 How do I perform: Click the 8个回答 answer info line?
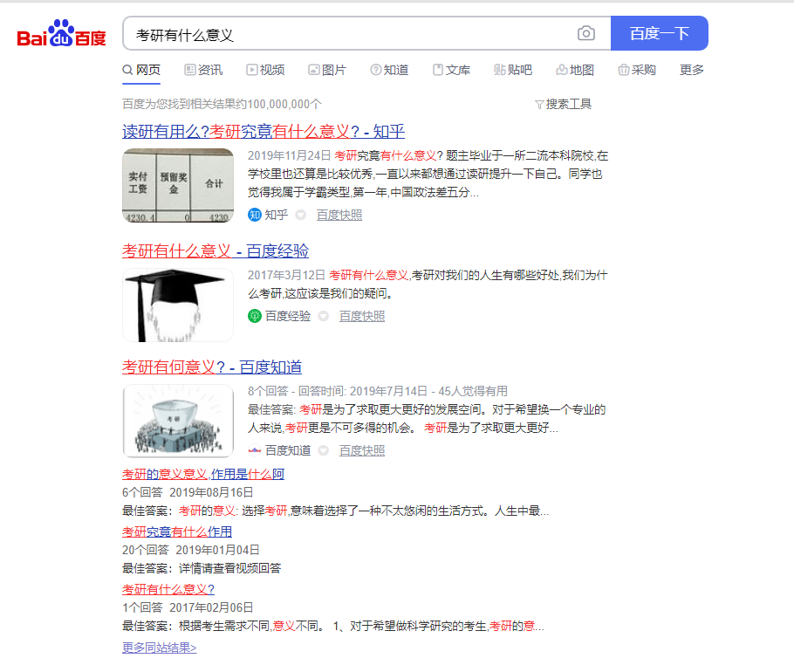pyautogui.click(x=377, y=392)
